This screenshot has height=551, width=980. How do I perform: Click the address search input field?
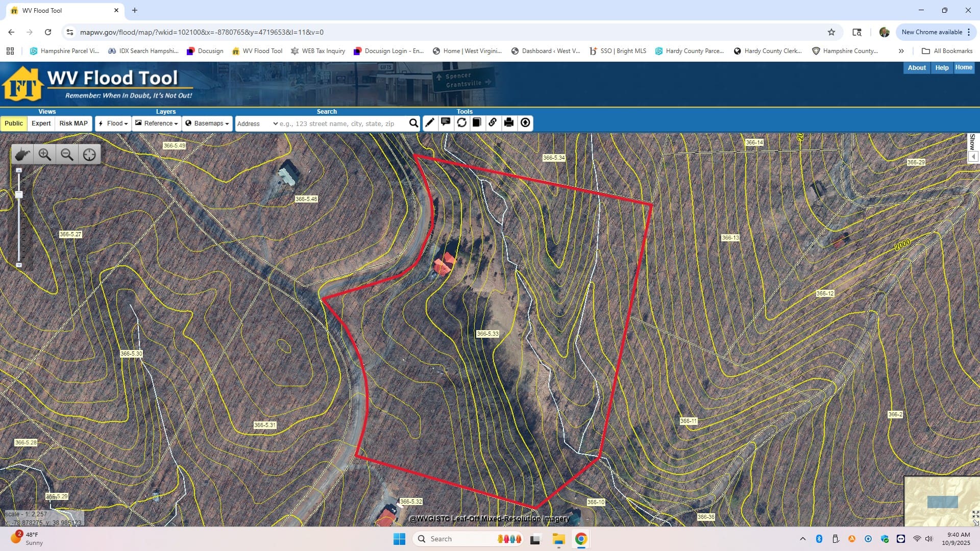(x=342, y=124)
